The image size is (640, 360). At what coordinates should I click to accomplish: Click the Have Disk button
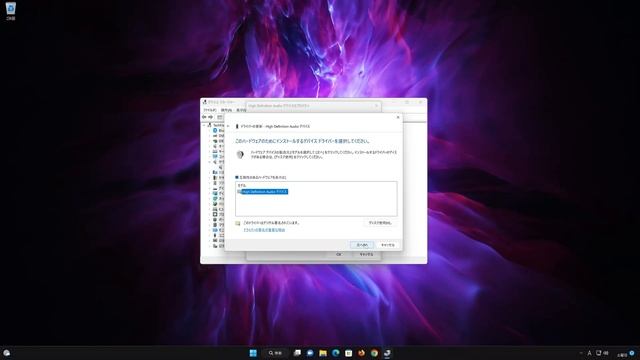point(380,223)
